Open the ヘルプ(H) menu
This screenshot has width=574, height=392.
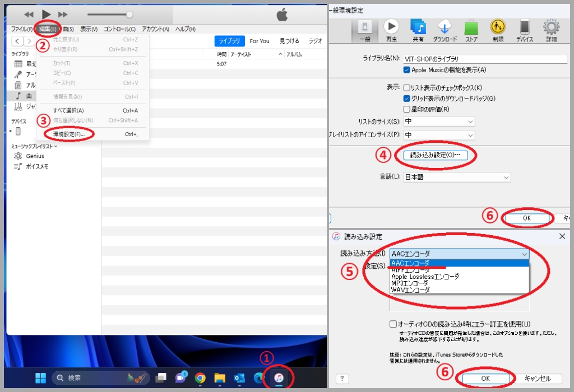(185, 29)
